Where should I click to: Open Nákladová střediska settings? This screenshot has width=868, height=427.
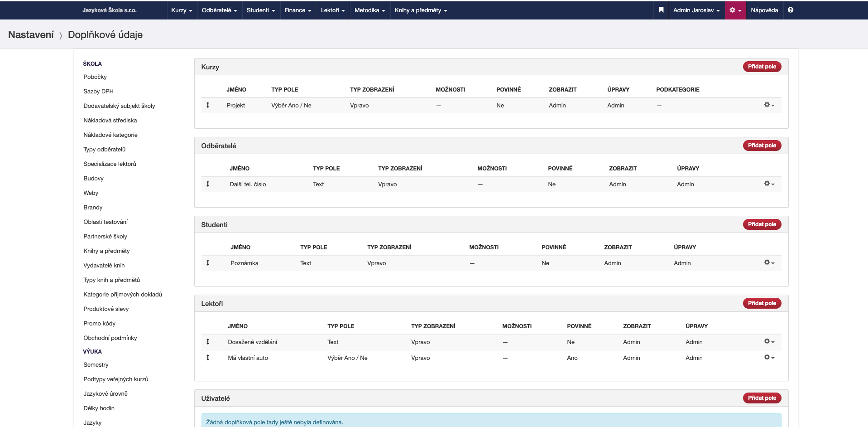point(110,121)
